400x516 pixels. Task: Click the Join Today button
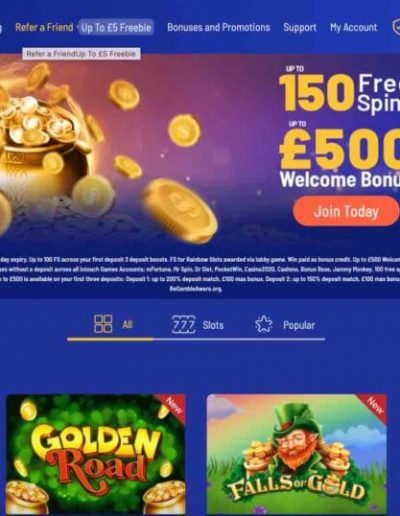(x=346, y=211)
